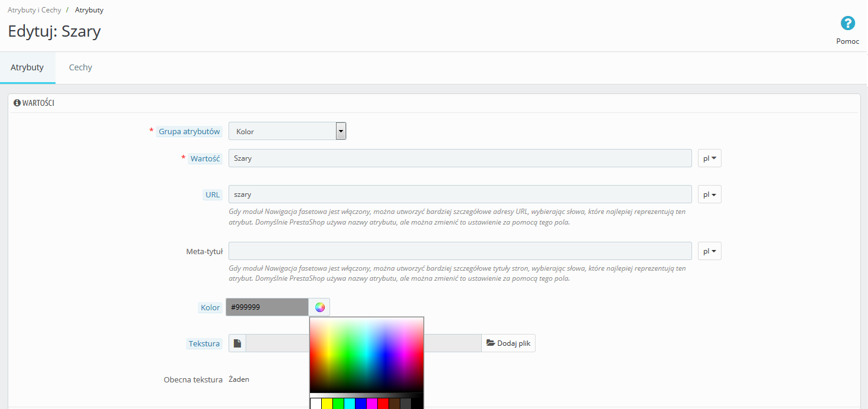Click the Dodaj plik button
Image resolution: width=868 pixels, height=409 pixels.
click(508, 343)
